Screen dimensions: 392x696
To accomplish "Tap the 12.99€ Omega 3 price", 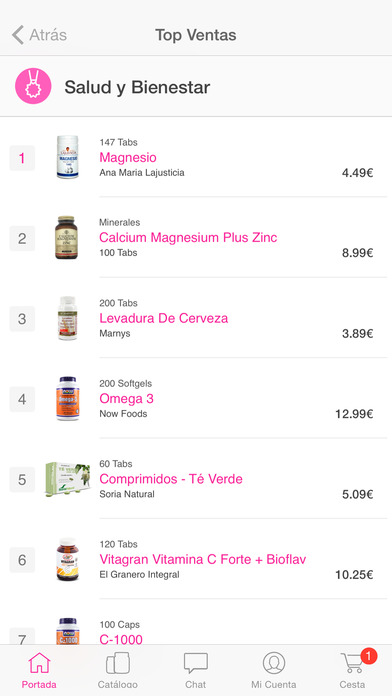I will click(354, 414).
